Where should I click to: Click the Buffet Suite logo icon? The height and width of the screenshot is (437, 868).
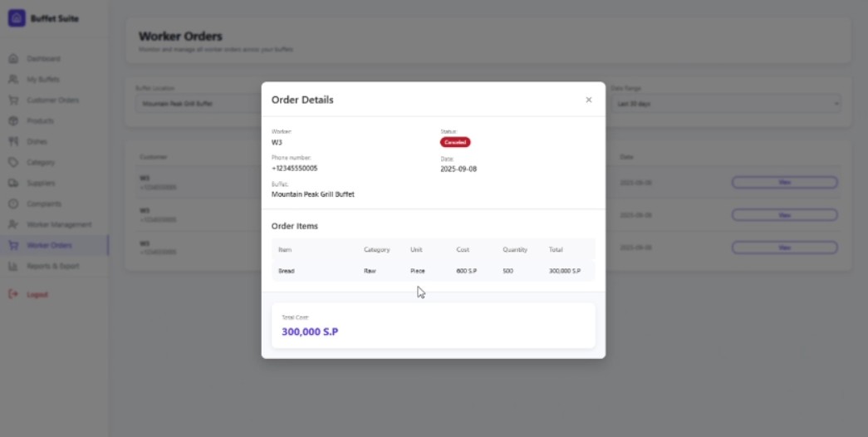coord(17,18)
